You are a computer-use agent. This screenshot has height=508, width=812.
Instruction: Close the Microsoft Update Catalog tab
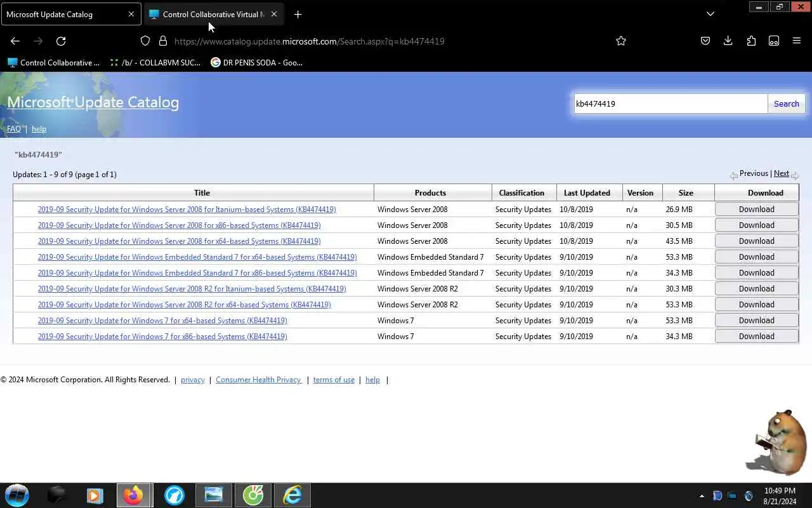(x=131, y=14)
